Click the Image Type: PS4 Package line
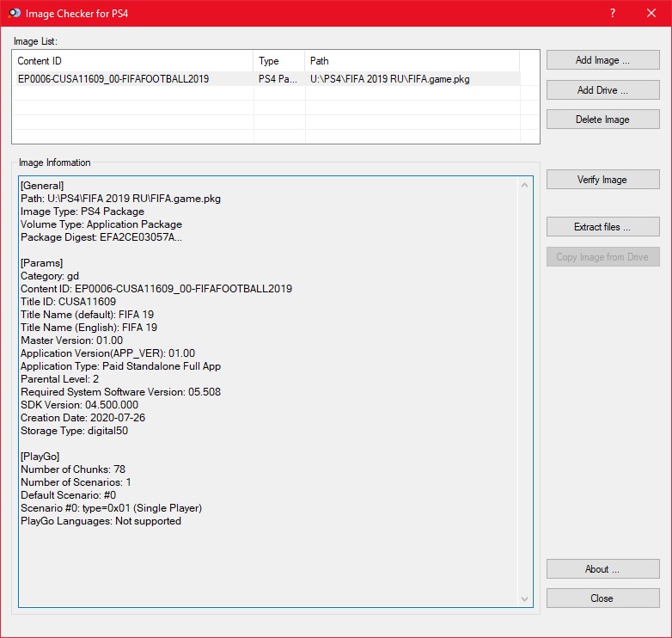 (82, 212)
